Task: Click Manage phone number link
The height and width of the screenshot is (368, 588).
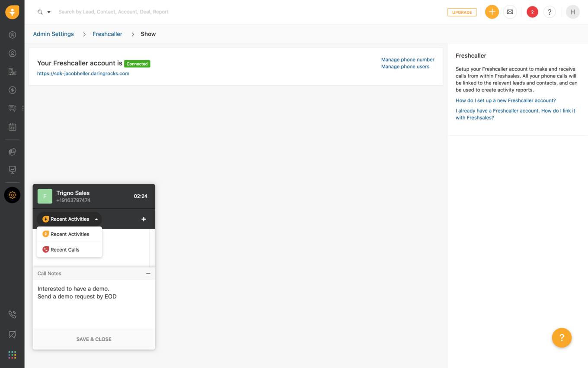Action: (408, 60)
